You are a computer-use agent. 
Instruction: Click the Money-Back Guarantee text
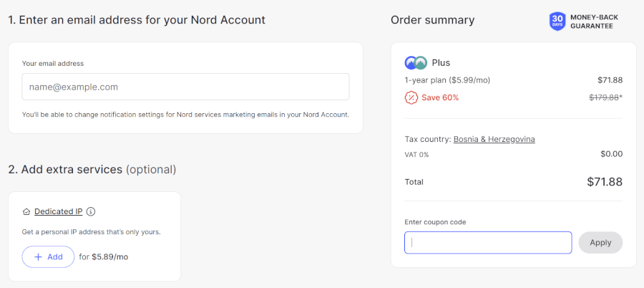tap(594, 21)
